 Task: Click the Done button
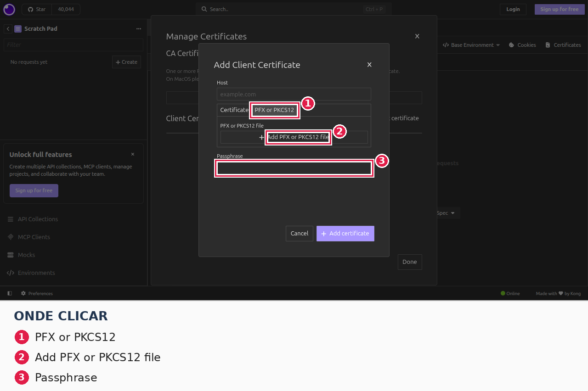pos(410,262)
